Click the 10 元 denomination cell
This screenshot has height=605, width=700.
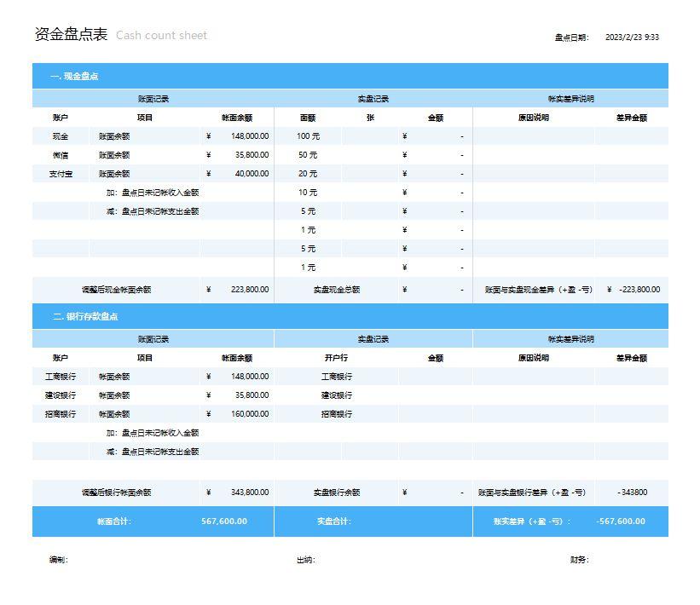point(308,193)
